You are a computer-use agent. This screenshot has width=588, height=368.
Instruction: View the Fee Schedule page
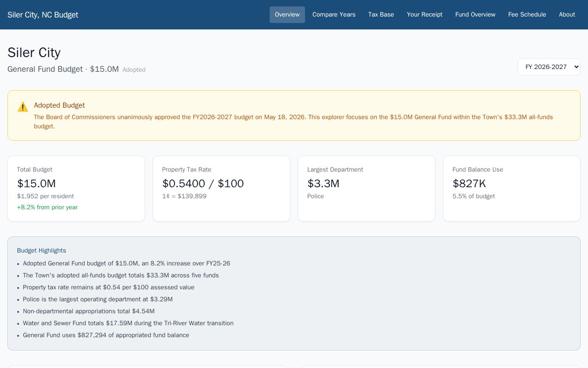(x=527, y=15)
